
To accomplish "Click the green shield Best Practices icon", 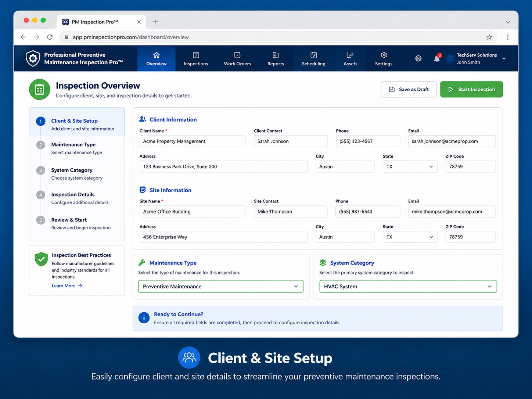I will [42, 259].
